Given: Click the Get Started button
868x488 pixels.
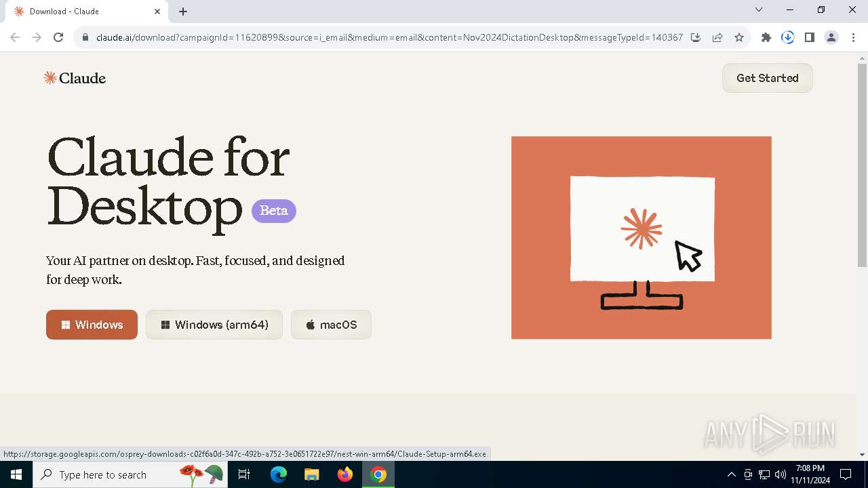Looking at the screenshot, I should pyautogui.click(x=767, y=78).
